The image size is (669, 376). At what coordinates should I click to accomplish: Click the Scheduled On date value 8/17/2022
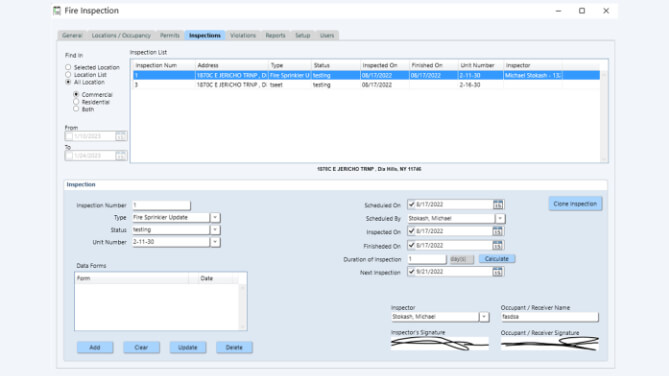430,204
